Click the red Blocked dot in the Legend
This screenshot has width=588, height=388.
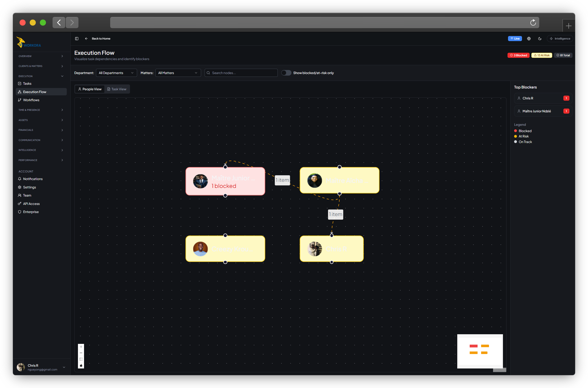tap(516, 131)
